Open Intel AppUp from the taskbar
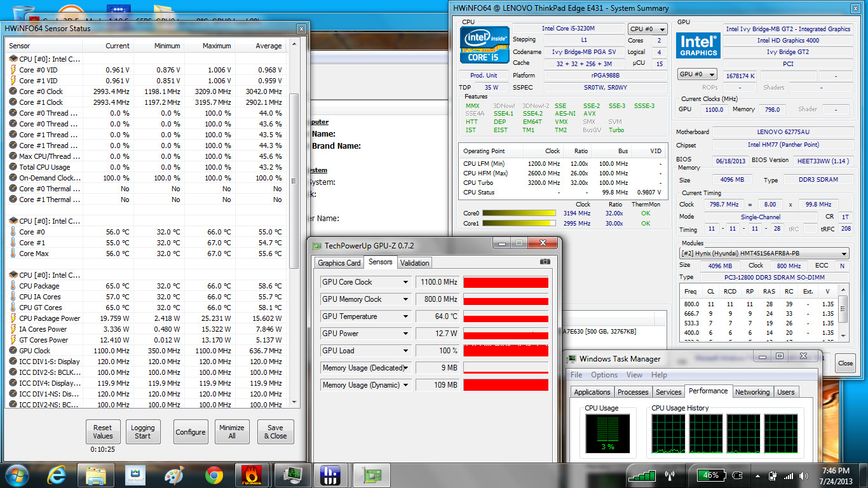Screen dimensions: 868x488 click(135, 475)
